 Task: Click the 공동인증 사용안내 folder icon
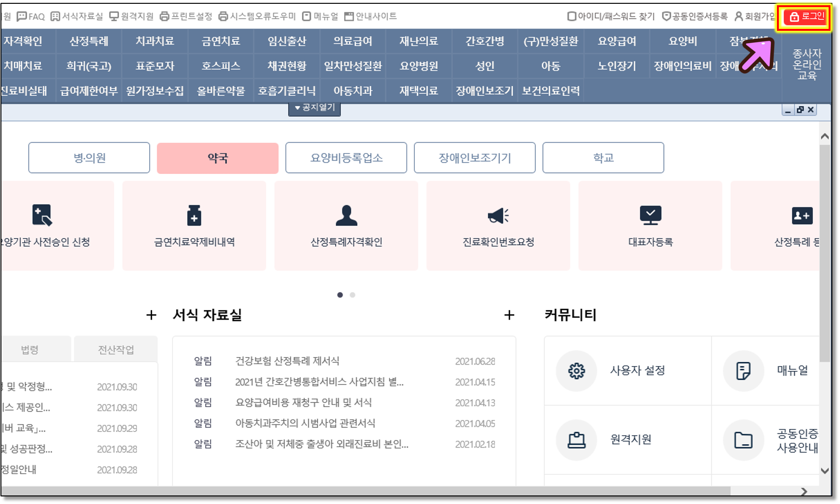743,440
